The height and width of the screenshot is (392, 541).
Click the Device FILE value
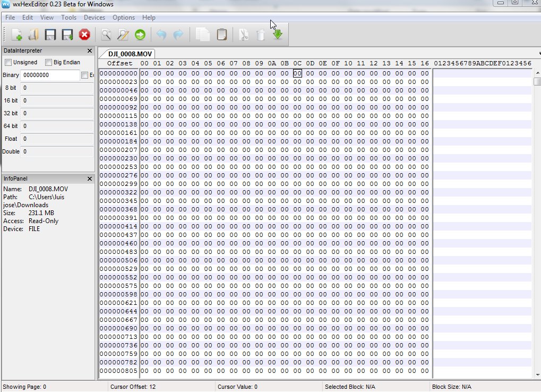(x=34, y=229)
